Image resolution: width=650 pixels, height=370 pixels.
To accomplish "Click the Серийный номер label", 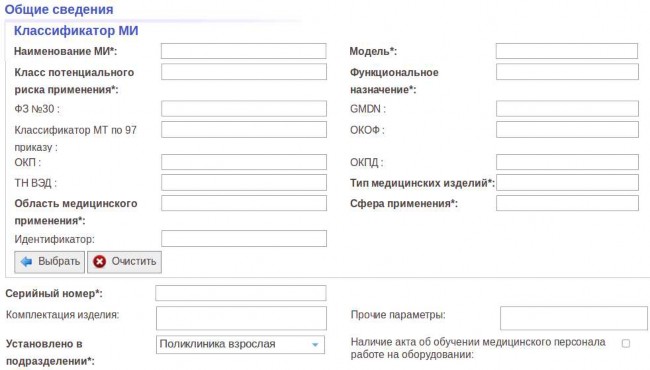I will [54, 293].
